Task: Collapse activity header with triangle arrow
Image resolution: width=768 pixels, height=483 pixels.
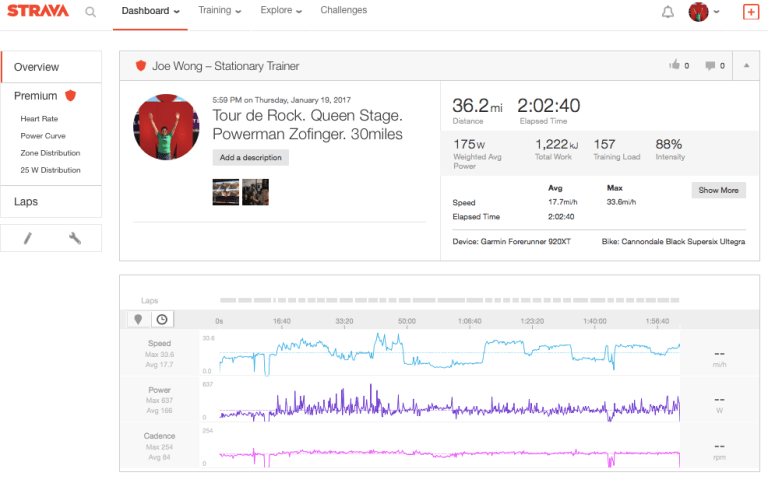Action: pyautogui.click(x=745, y=66)
